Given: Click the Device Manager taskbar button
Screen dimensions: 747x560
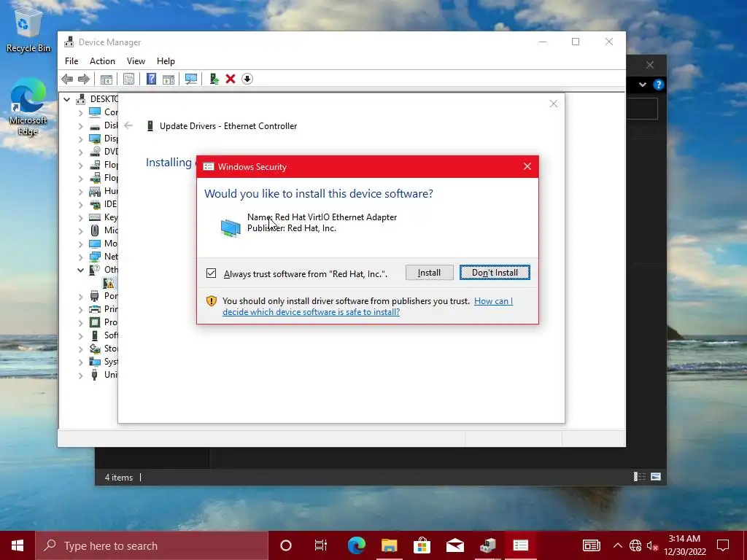Looking at the screenshot, I should click(488, 545).
